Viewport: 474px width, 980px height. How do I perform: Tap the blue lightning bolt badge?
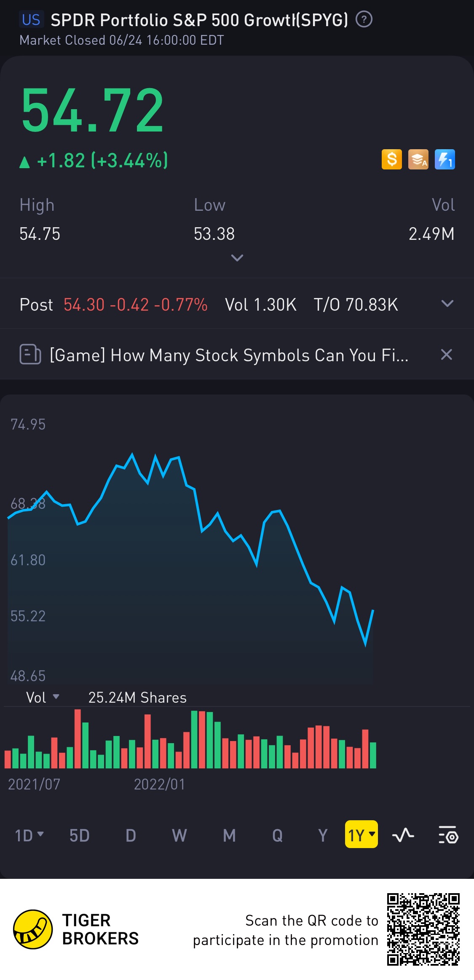click(445, 159)
